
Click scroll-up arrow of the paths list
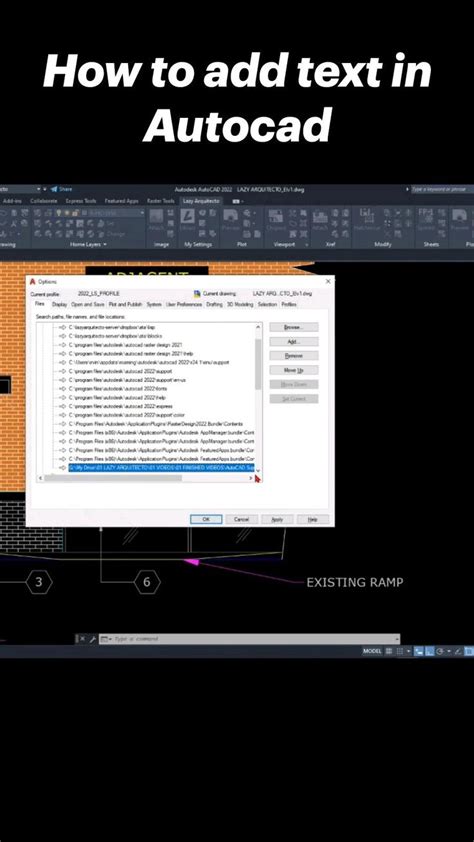258,327
